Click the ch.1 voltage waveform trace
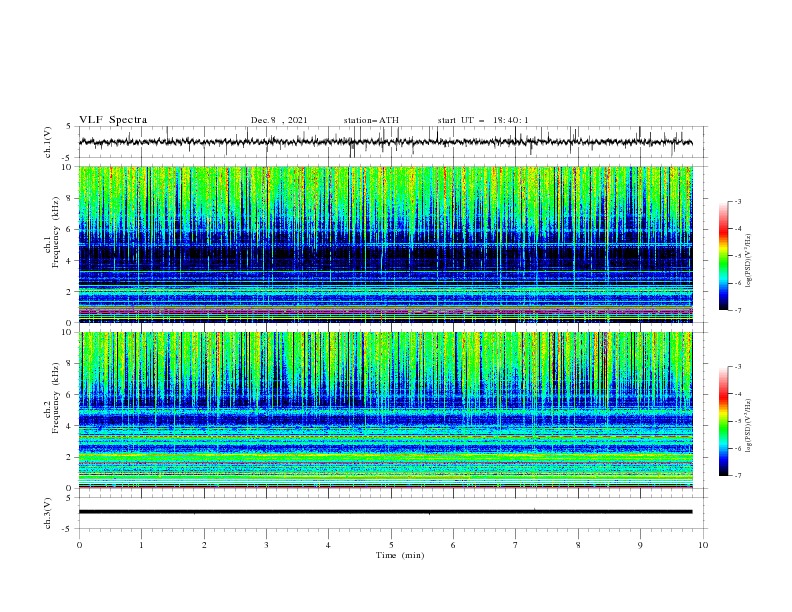 tap(385, 142)
